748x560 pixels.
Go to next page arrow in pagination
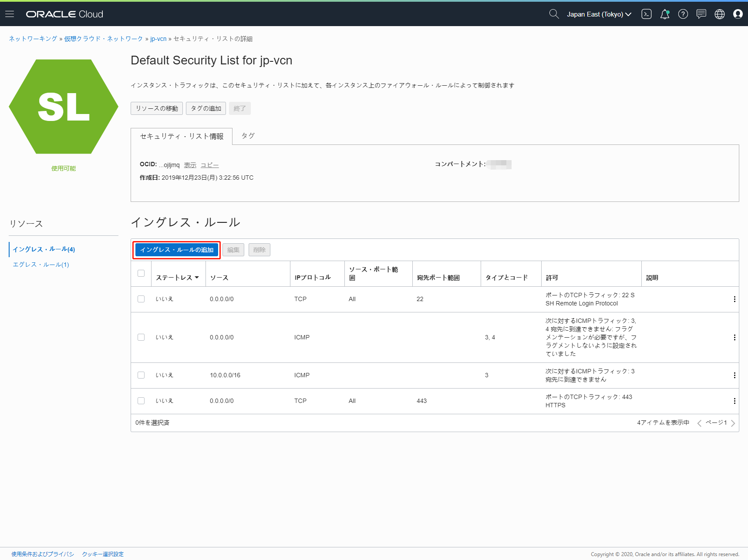coord(733,423)
